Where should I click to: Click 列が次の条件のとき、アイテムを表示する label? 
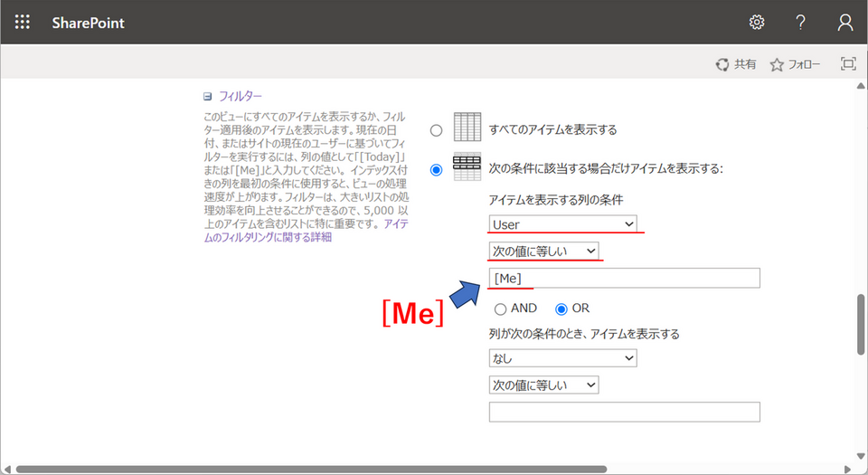[x=584, y=334]
